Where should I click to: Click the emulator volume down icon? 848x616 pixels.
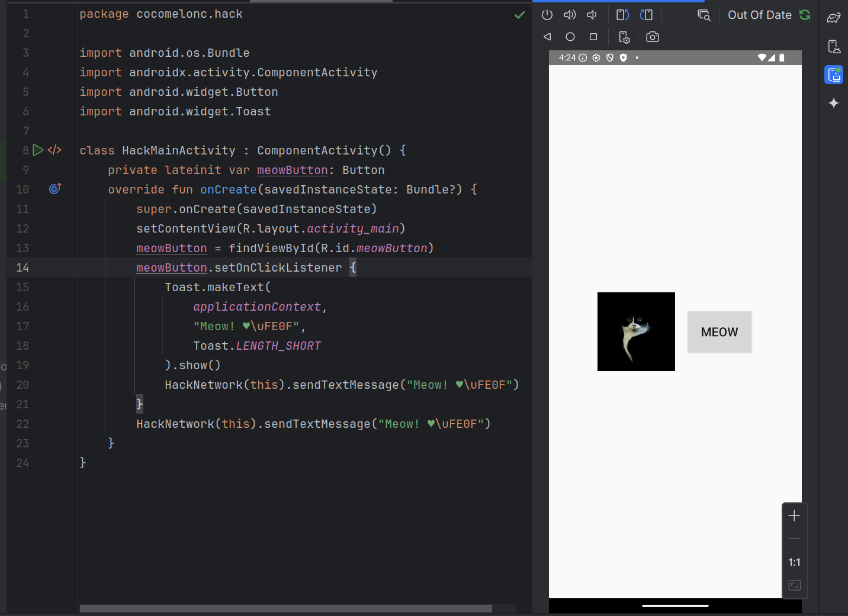click(x=592, y=15)
